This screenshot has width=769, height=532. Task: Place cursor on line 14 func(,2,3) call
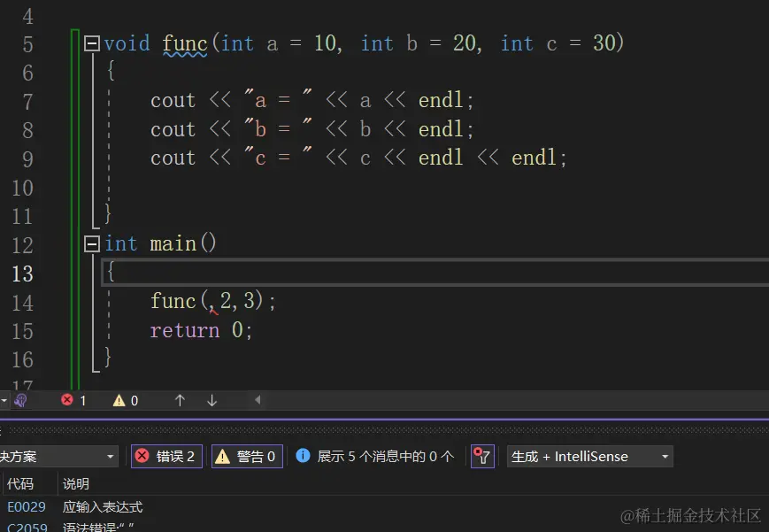click(213, 300)
